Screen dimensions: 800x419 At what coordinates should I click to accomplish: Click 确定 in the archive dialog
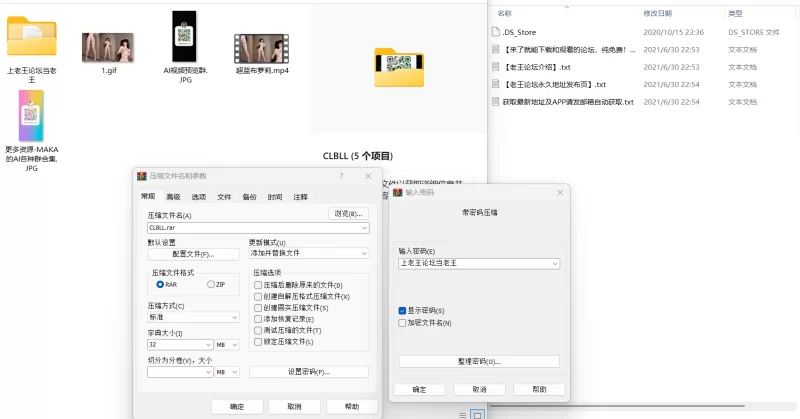[x=237, y=407]
